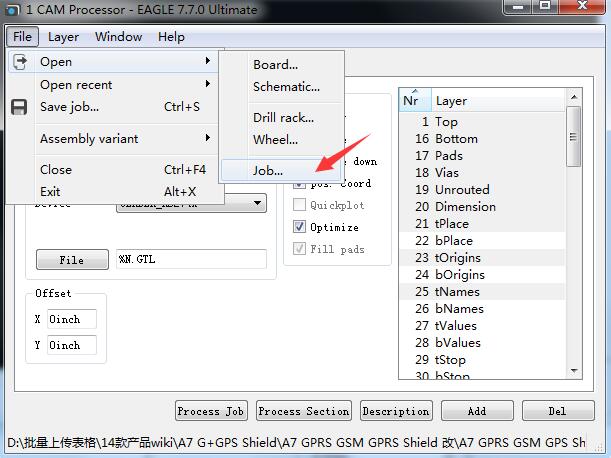This screenshot has height=458, width=611.
Task: Click the Process Section button
Action: click(x=304, y=411)
